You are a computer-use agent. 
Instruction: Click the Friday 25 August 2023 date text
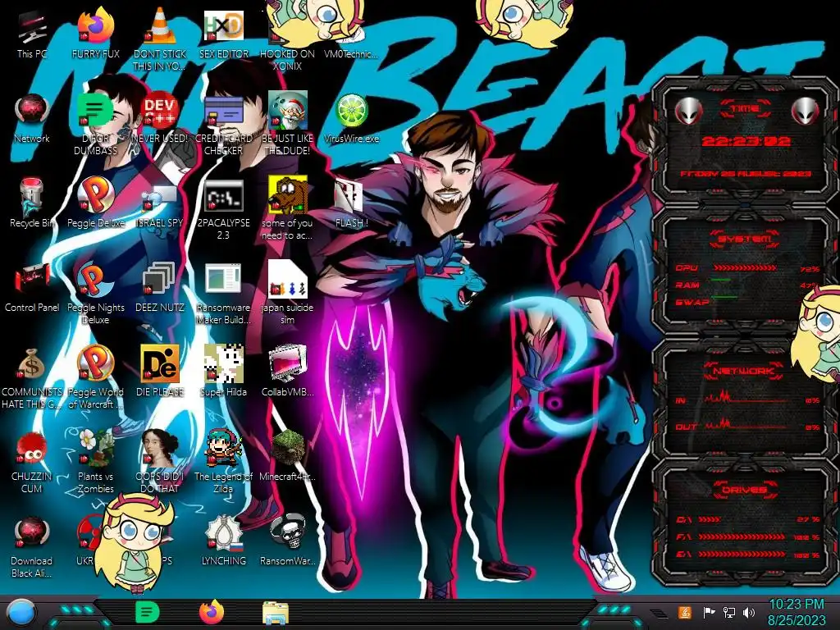(746, 174)
